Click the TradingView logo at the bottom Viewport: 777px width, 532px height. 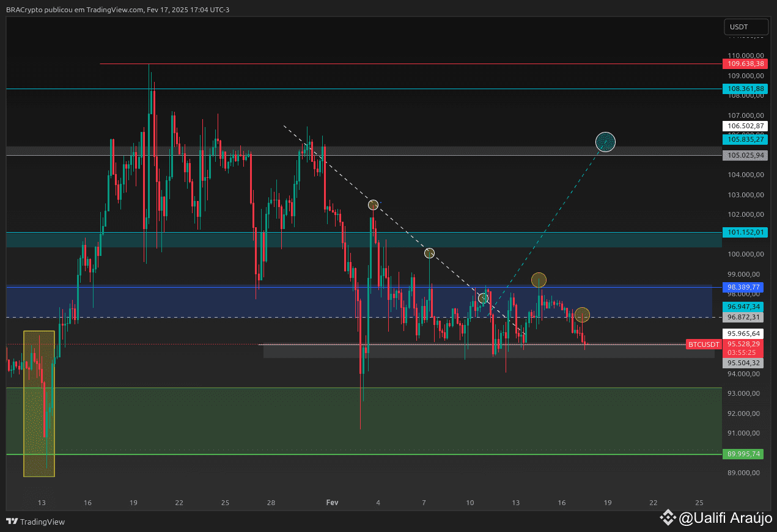tap(35, 522)
